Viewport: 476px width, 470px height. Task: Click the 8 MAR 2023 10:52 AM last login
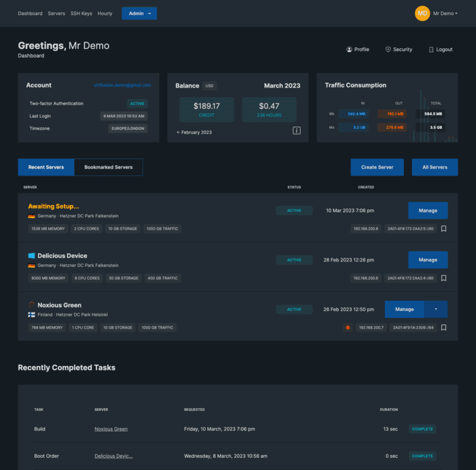124,116
